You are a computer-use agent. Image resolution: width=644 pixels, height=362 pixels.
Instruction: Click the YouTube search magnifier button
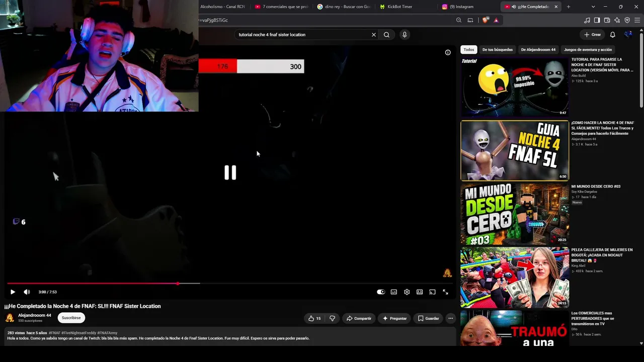point(386,35)
